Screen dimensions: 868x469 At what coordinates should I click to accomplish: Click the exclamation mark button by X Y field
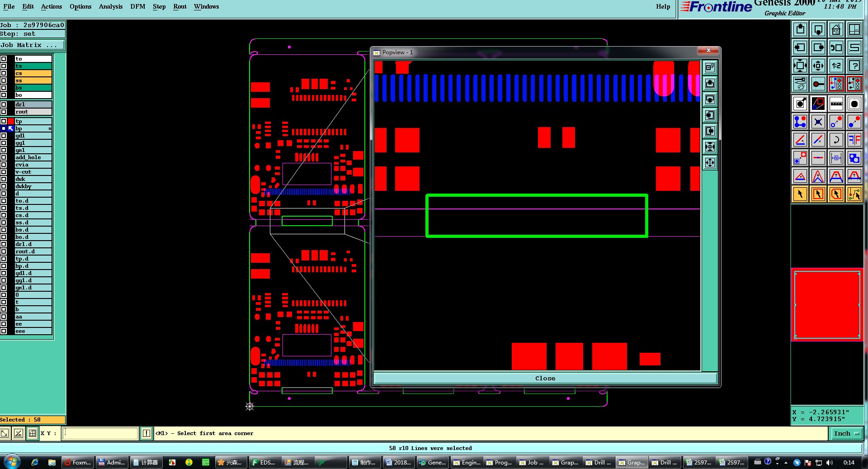pos(146,433)
